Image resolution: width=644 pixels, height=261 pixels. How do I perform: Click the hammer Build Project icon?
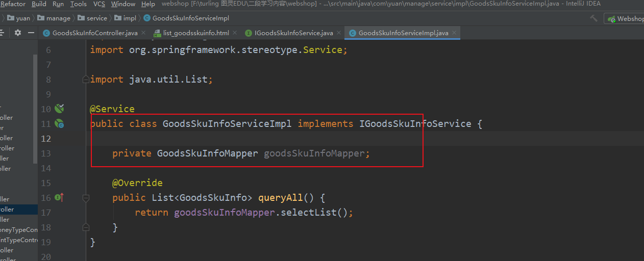point(593,18)
